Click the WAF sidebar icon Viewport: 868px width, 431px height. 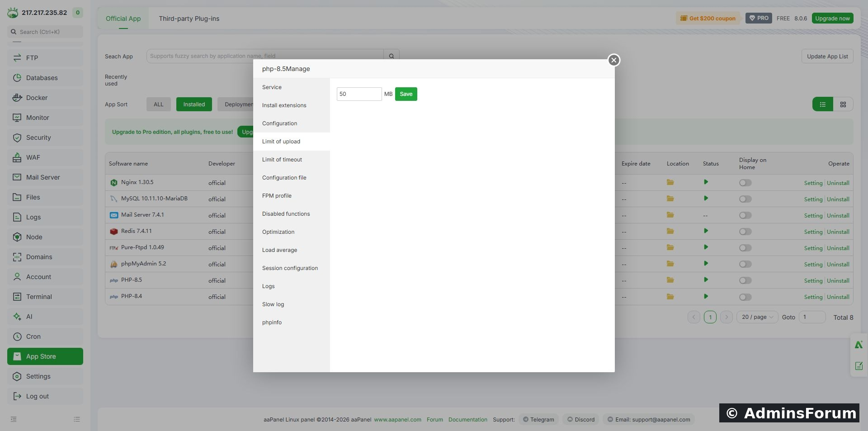tap(17, 157)
